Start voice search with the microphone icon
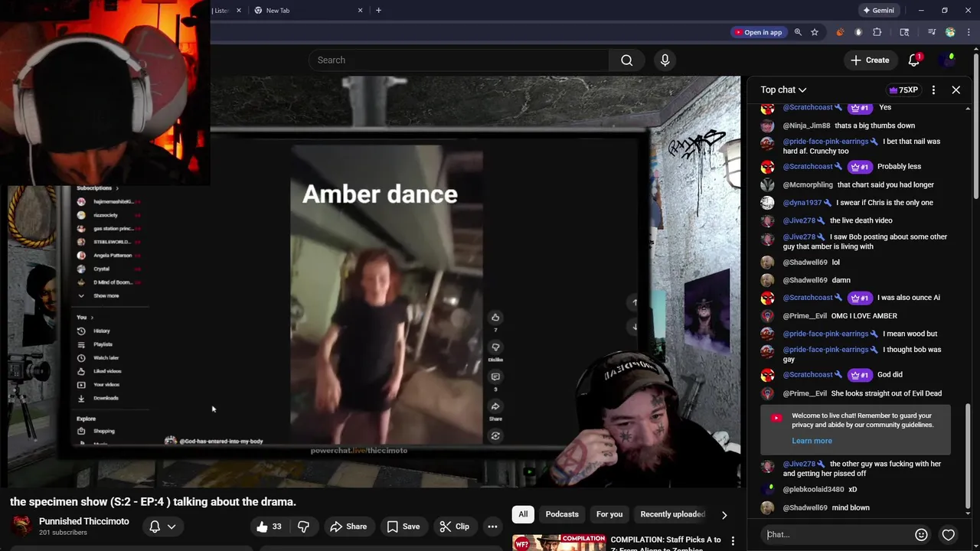The height and width of the screenshot is (551, 980). (665, 60)
